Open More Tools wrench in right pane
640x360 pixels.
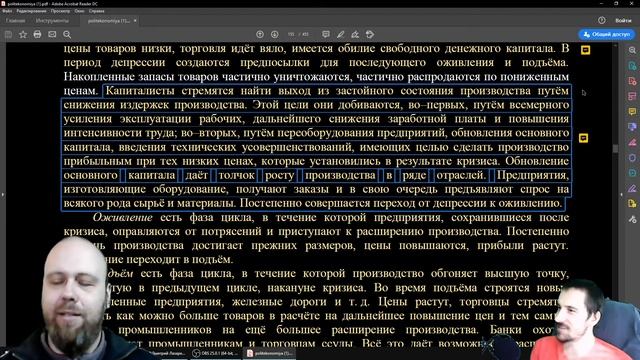click(632, 219)
